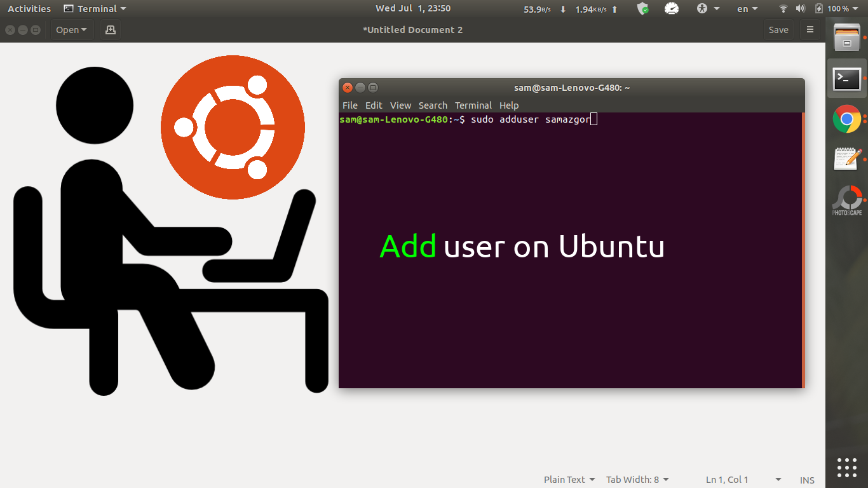This screenshot has height=488, width=868.
Task: Open the Text Editor icon in the dock
Action: pyautogui.click(x=846, y=159)
